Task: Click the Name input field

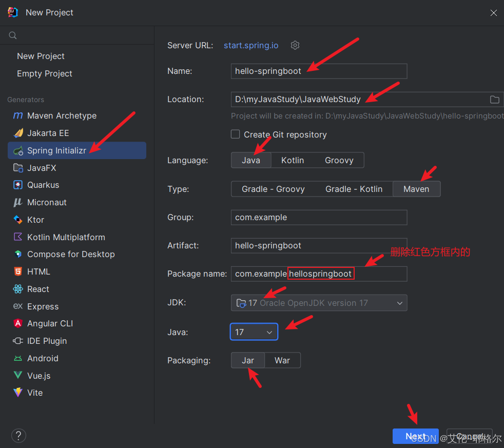Action: 319,71
